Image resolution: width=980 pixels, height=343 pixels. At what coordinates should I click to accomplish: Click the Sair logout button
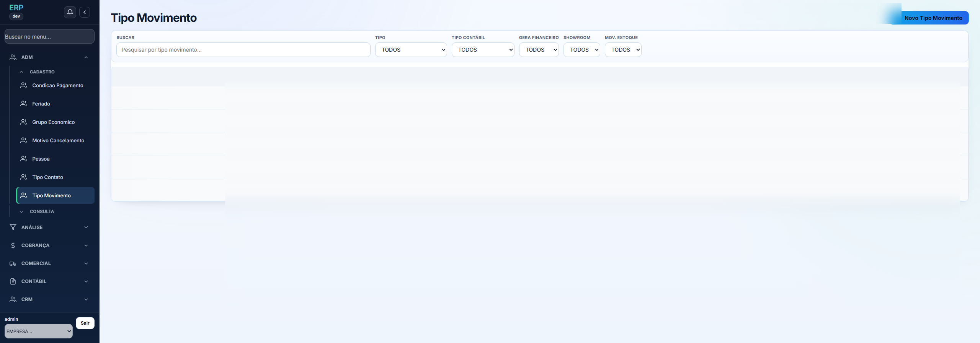click(85, 323)
